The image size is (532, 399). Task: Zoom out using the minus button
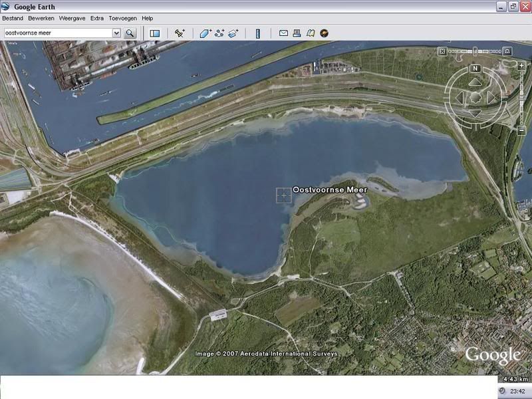[x=521, y=131]
